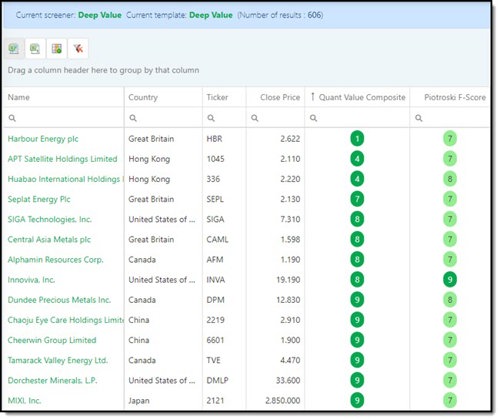The image size is (500, 419).
Task: Open Seplat Energy Plc link
Action: pyautogui.click(x=39, y=199)
